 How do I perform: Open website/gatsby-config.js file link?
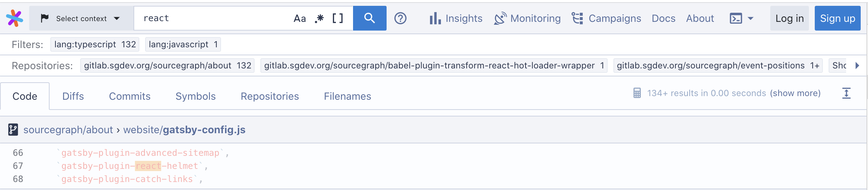click(184, 130)
